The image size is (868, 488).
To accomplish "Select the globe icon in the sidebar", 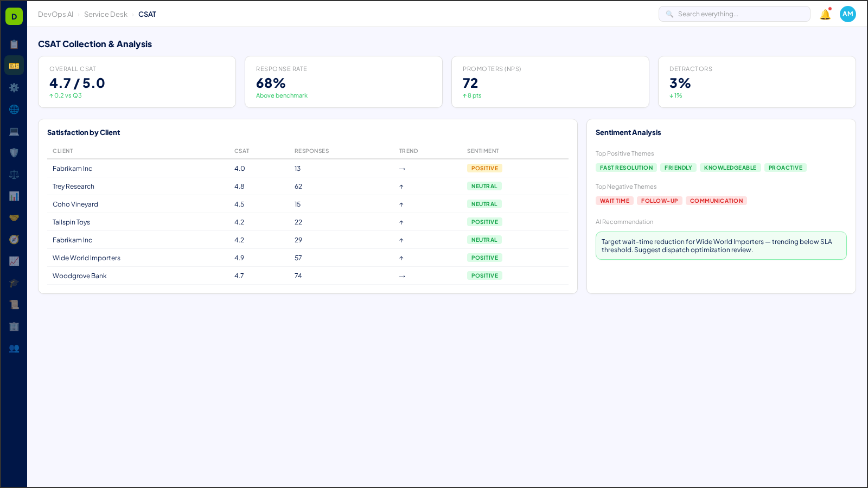I will [14, 109].
